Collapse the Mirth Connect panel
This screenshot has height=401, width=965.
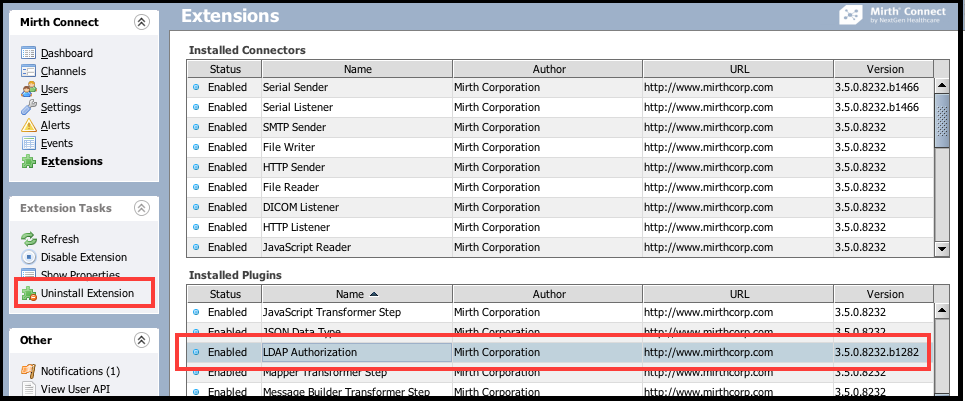[x=142, y=22]
